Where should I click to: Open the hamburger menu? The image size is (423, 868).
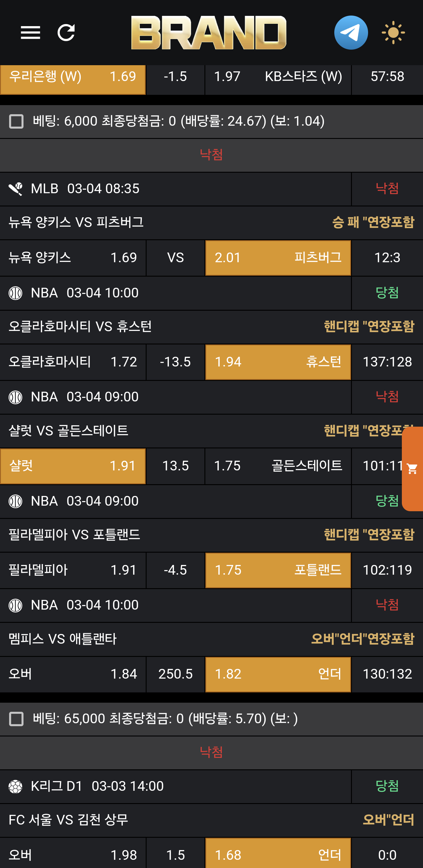coord(30,33)
